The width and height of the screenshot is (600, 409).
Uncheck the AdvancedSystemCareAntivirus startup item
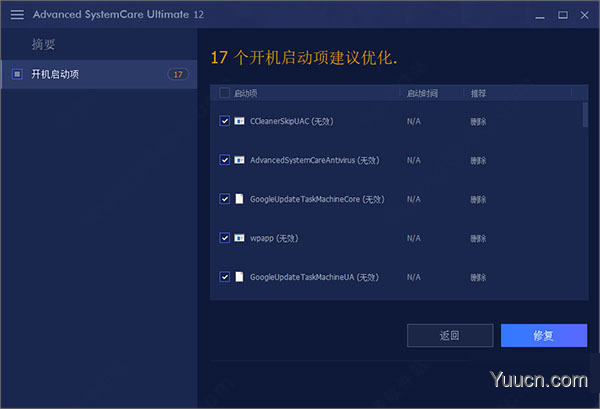click(x=225, y=160)
